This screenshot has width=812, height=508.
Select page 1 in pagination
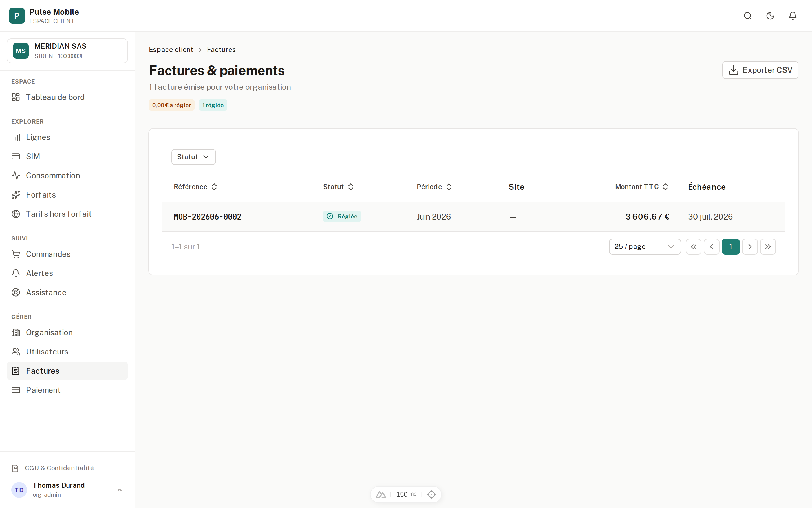pos(731,247)
